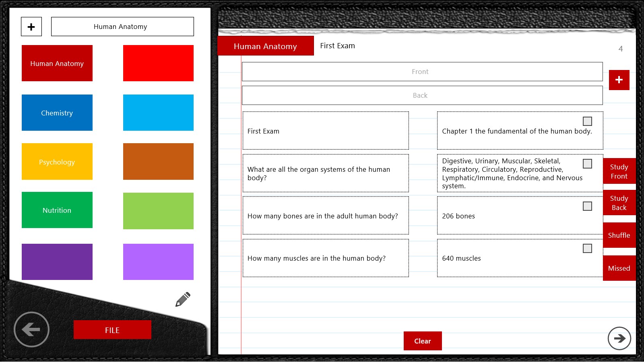Screen dimensions: 644x362
Task: Toggle checkbox on Chapter 1 card
Action: 587,121
